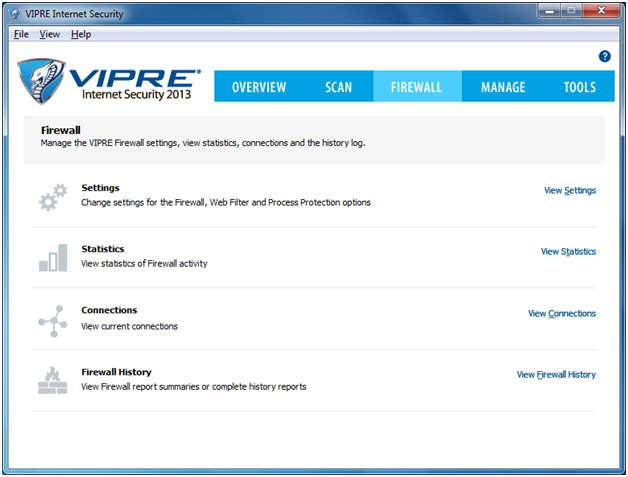Click the Connections network nodes icon
Screen dimensions: 628x477
click(x=52, y=321)
